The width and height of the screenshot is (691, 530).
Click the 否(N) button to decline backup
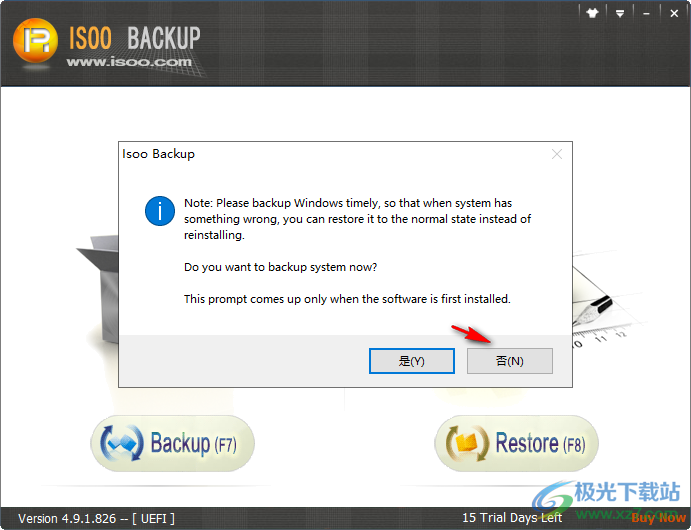click(x=509, y=361)
